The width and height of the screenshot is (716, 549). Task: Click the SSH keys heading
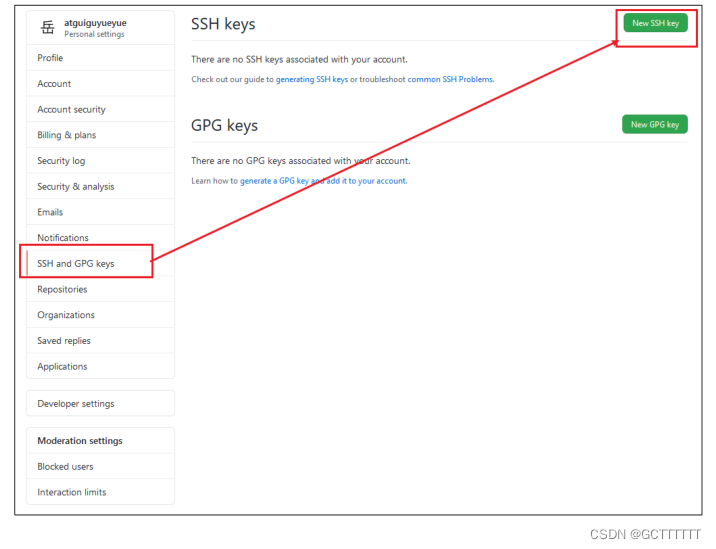coord(223,24)
